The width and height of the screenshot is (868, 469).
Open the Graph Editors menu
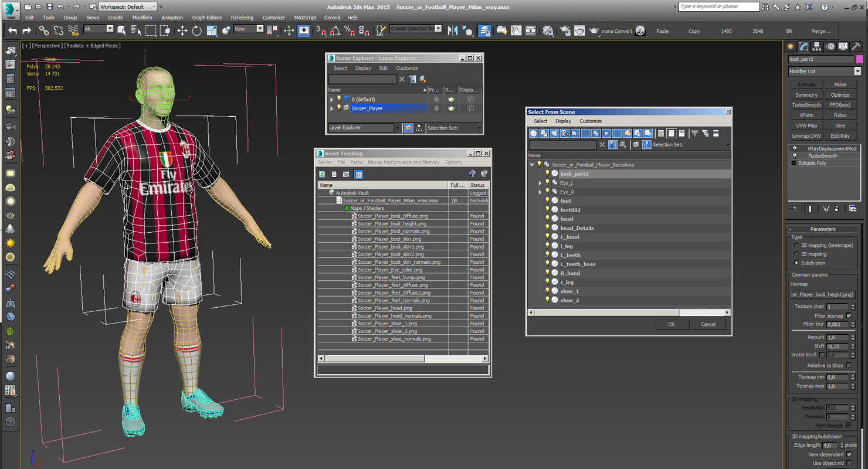tap(206, 18)
